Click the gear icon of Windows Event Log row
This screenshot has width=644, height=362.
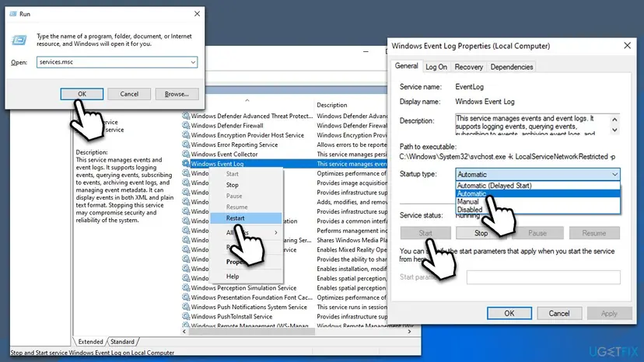[186, 164]
